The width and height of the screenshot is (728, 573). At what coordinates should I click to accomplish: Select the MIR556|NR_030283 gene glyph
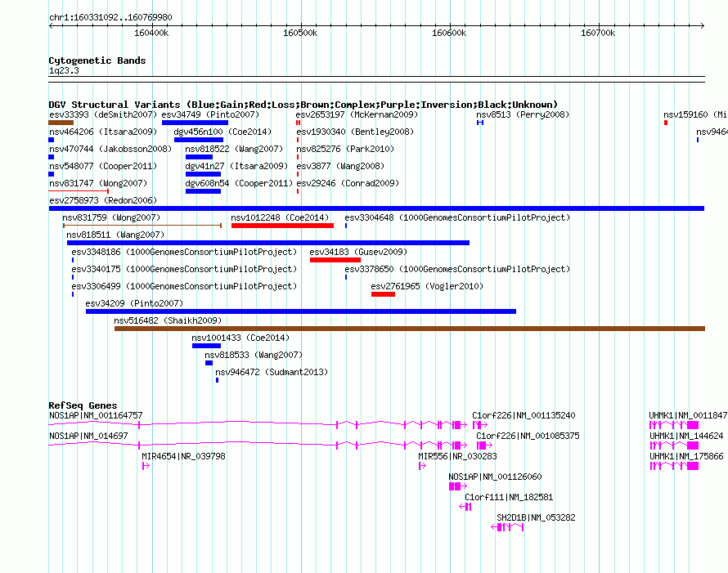pyautogui.click(x=422, y=466)
